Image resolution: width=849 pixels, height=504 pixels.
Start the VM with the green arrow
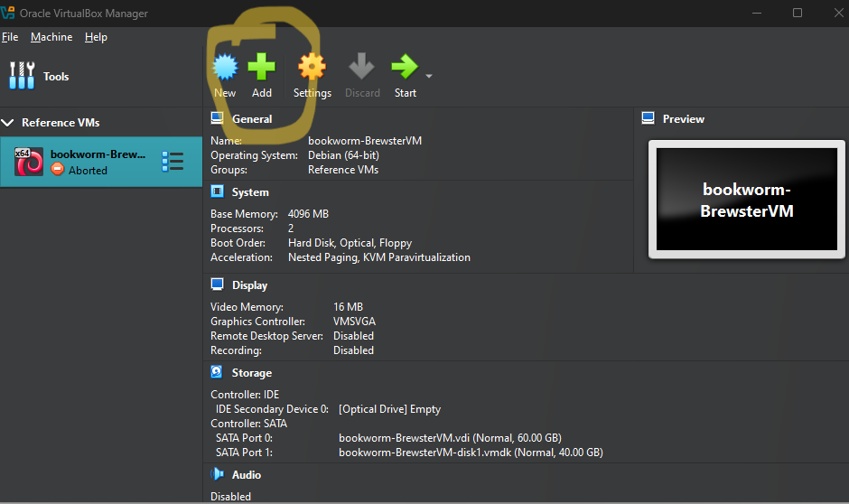click(x=405, y=67)
